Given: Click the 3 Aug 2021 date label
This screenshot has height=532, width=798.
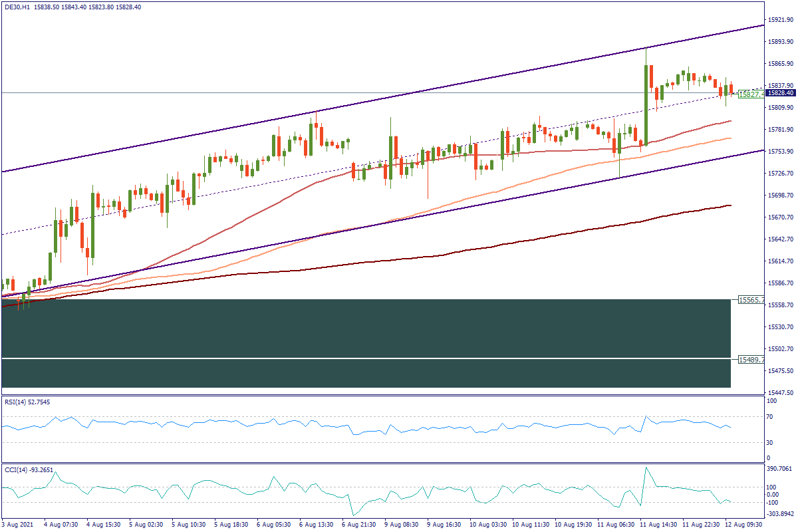Looking at the screenshot, I should [17, 524].
